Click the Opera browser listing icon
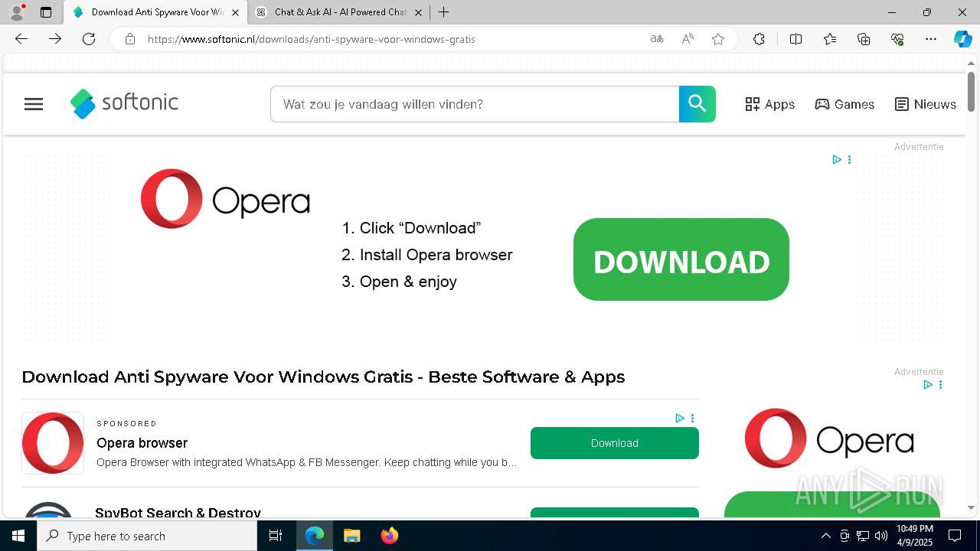The height and width of the screenshot is (551, 980). pos(53,443)
